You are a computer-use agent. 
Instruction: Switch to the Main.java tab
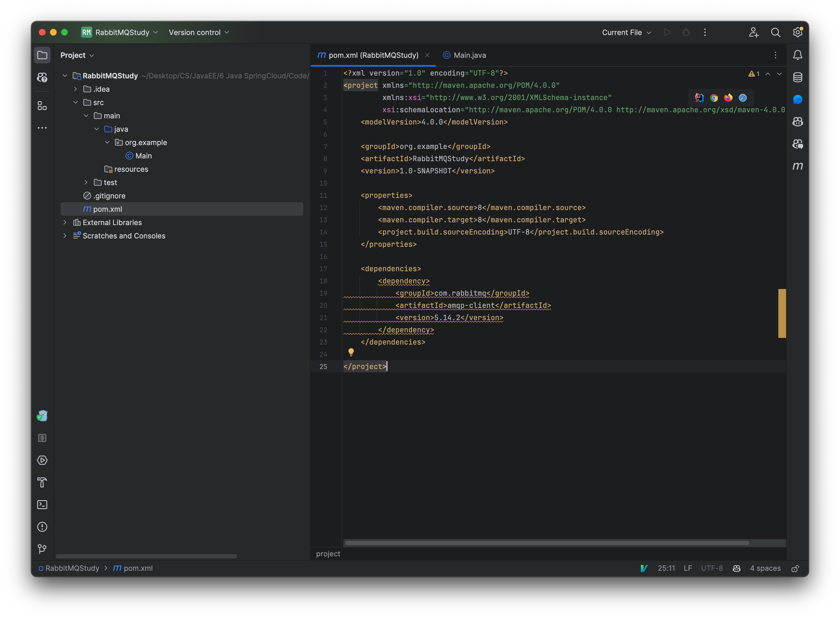point(464,55)
